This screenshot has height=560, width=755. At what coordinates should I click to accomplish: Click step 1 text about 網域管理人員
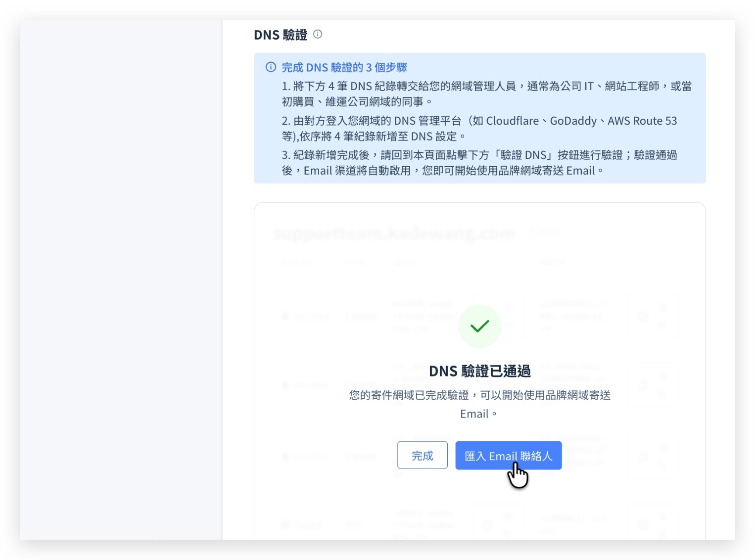pyautogui.click(x=486, y=93)
